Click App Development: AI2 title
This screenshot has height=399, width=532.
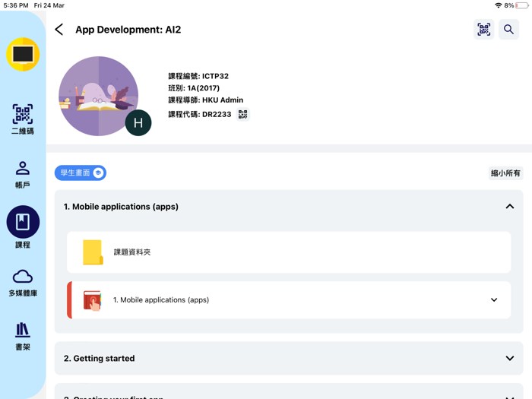pyautogui.click(x=128, y=30)
